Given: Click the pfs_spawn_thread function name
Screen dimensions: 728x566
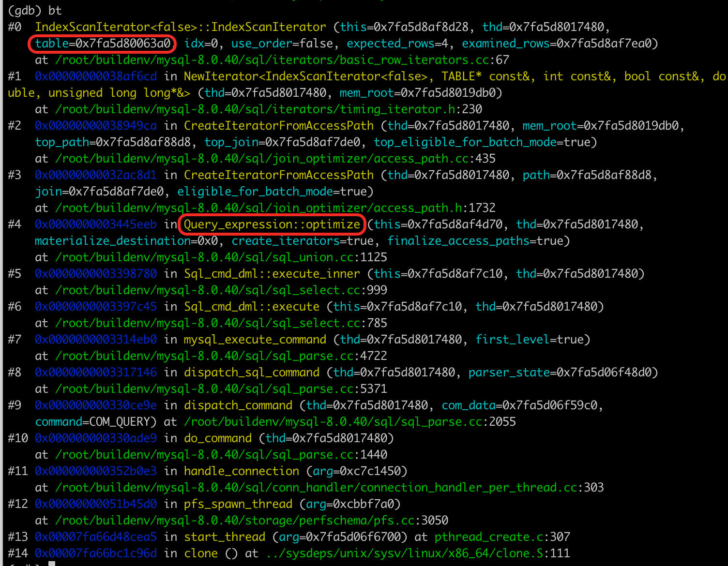Looking at the screenshot, I should click(x=238, y=504).
